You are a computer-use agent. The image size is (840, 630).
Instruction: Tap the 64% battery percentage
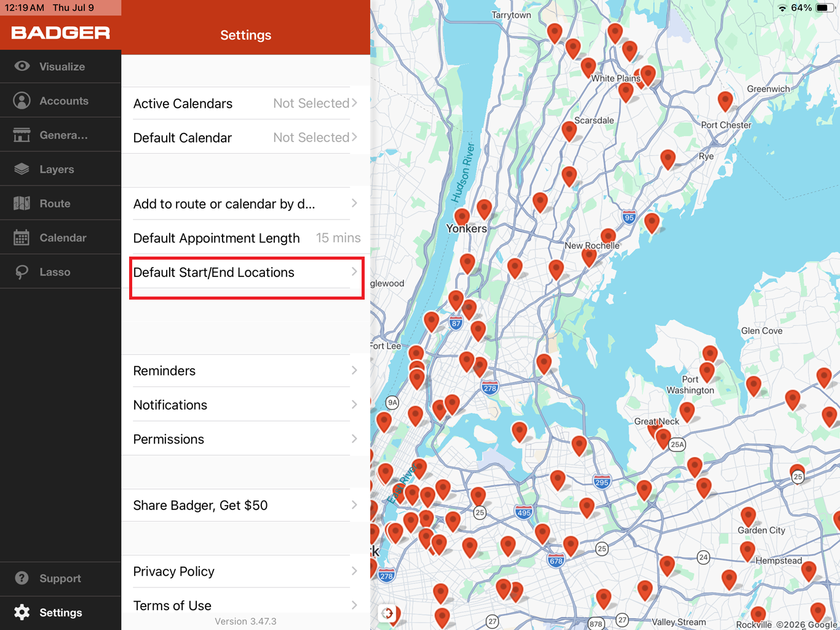coord(801,8)
